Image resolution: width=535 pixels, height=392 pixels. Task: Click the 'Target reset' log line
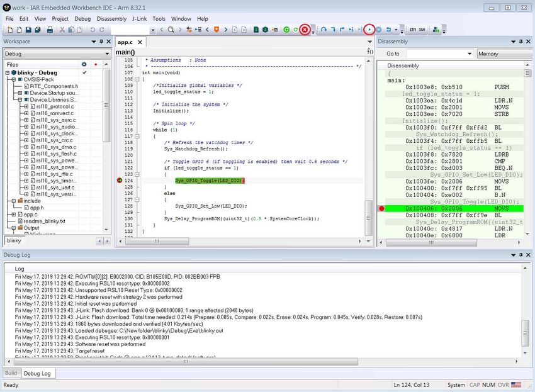(60, 350)
